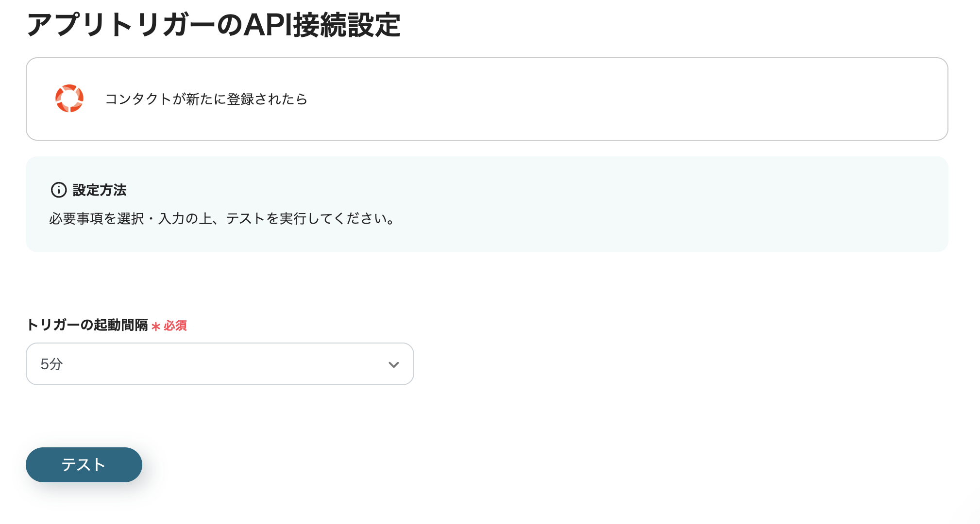Viewport: 980px width, 524px height.
Task: Open the trigger interval combo box
Action: tap(220, 364)
